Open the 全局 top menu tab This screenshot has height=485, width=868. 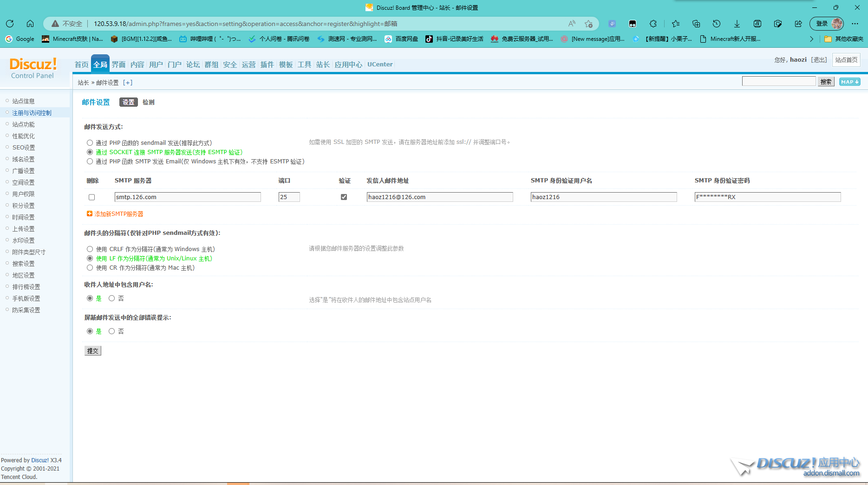pos(100,64)
